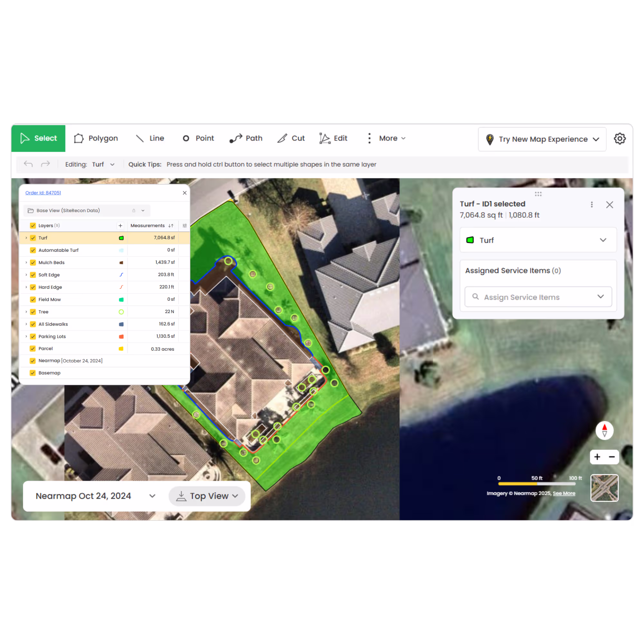Pick the Path drawing tool
The image size is (644, 644).
click(246, 138)
